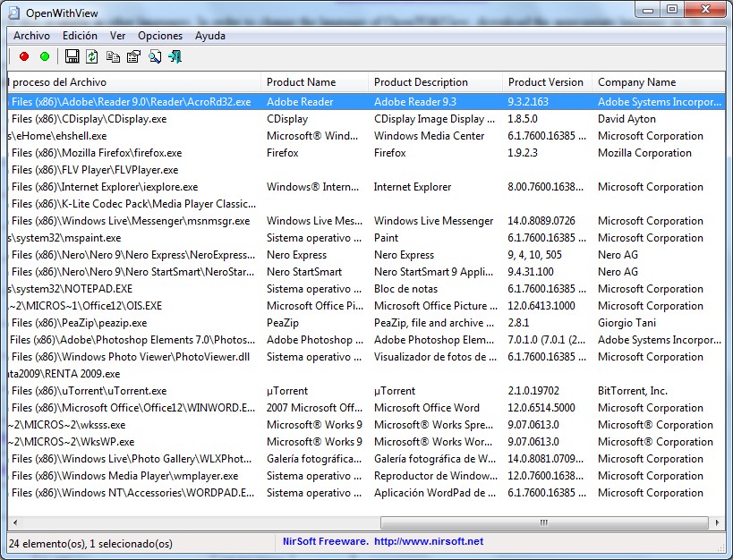Select the Accessories\WORDPAD path row
This screenshot has width=733, height=560.
pyautogui.click(x=366, y=493)
